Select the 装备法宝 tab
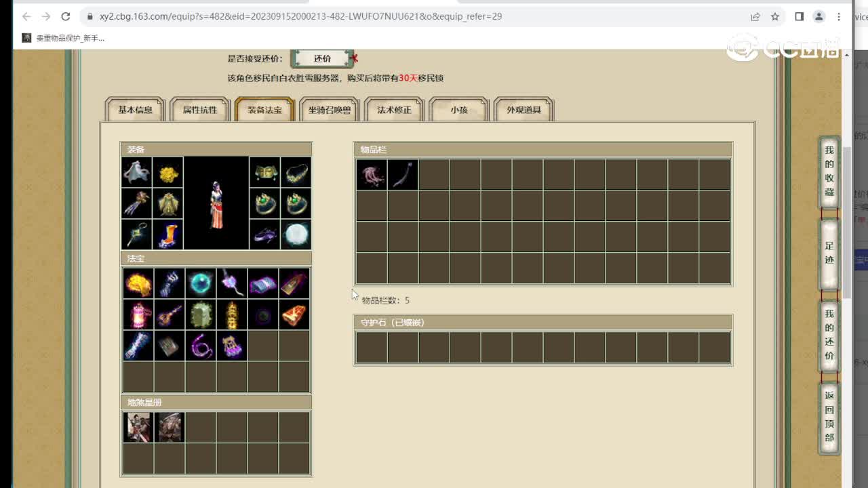The image size is (868, 488). coord(264,110)
